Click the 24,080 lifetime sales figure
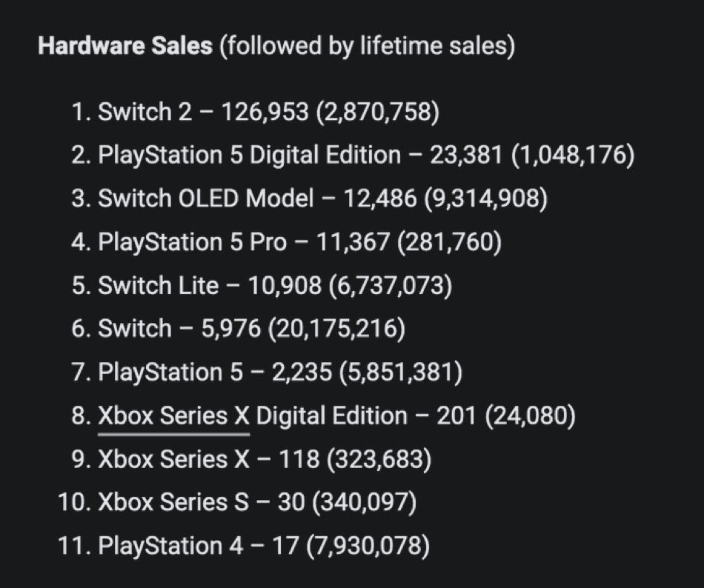This screenshot has height=588, width=704. 530,417
